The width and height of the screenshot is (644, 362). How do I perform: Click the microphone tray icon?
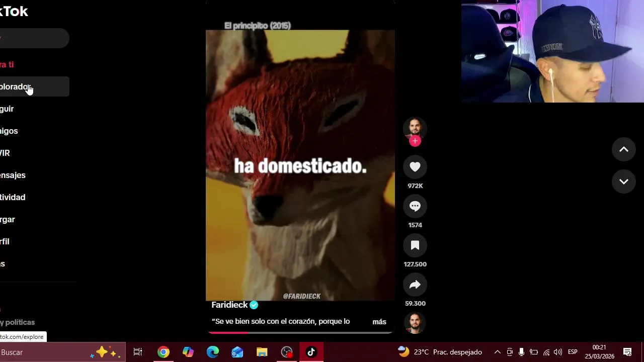(522, 352)
